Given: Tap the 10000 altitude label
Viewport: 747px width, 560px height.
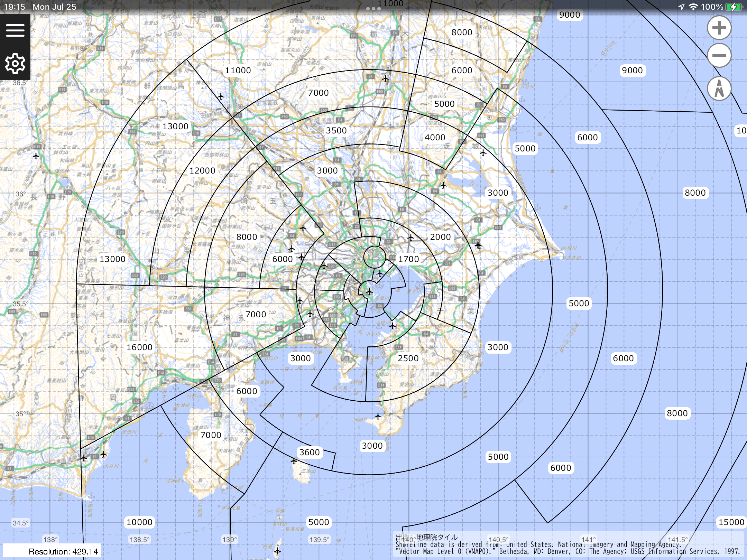Looking at the screenshot, I should (139, 522).
